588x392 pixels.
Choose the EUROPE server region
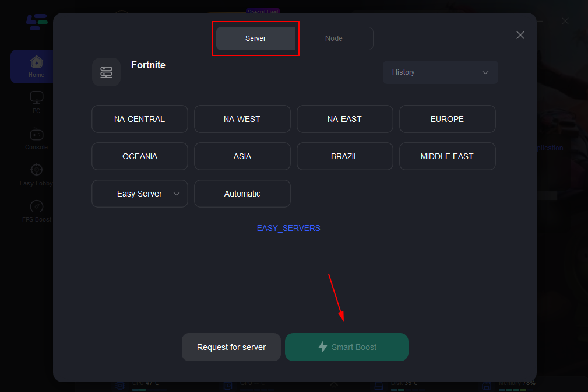point(448,119)
